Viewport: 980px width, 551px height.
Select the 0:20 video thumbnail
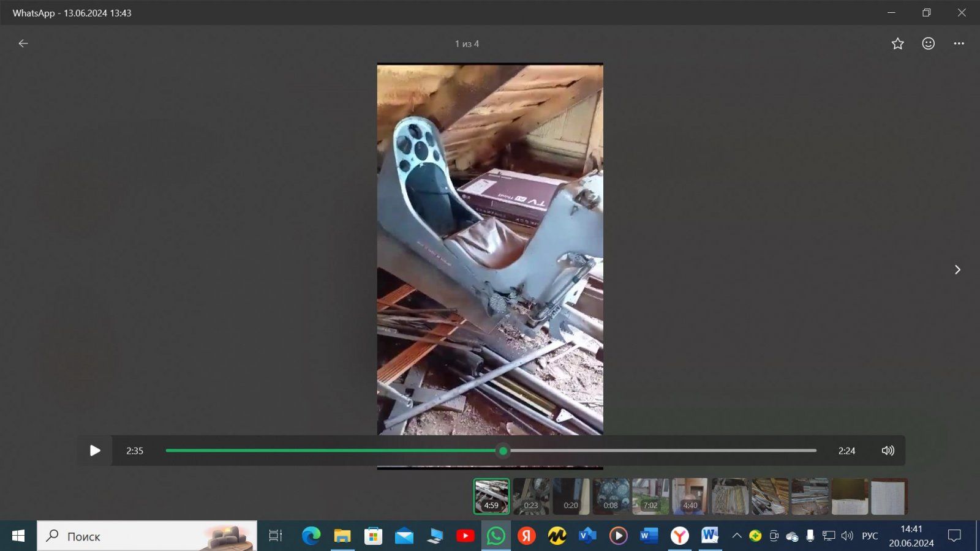point(571,497)
